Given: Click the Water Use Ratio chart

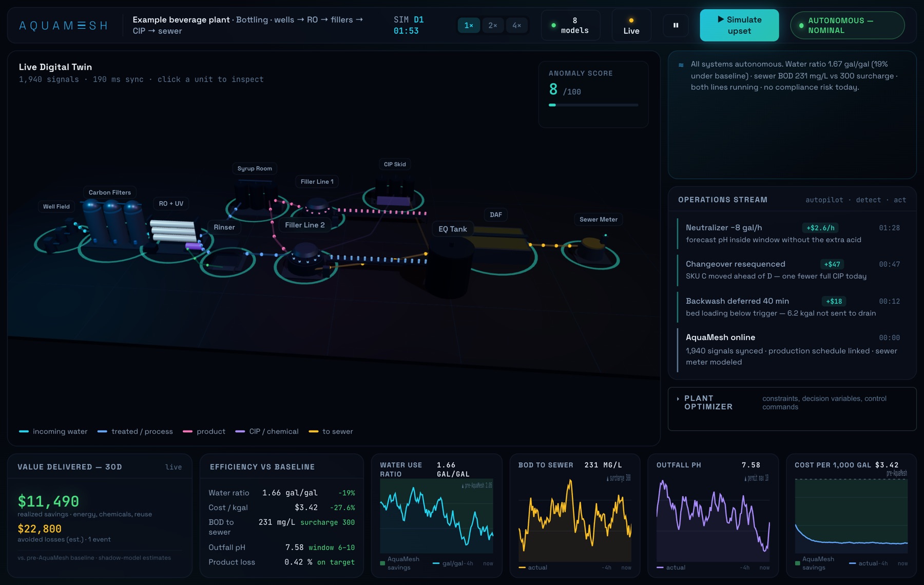Looking at the screenshot, I should click(436, 516).
